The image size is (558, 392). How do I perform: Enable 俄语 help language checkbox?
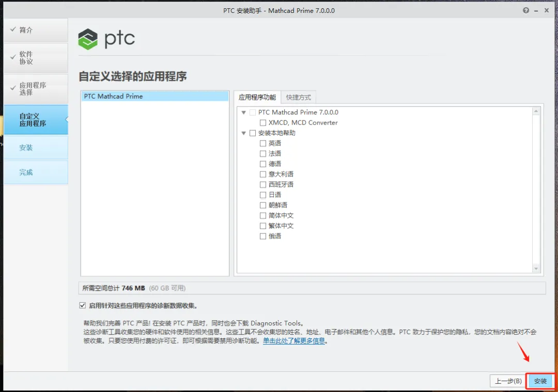(263, 236)
